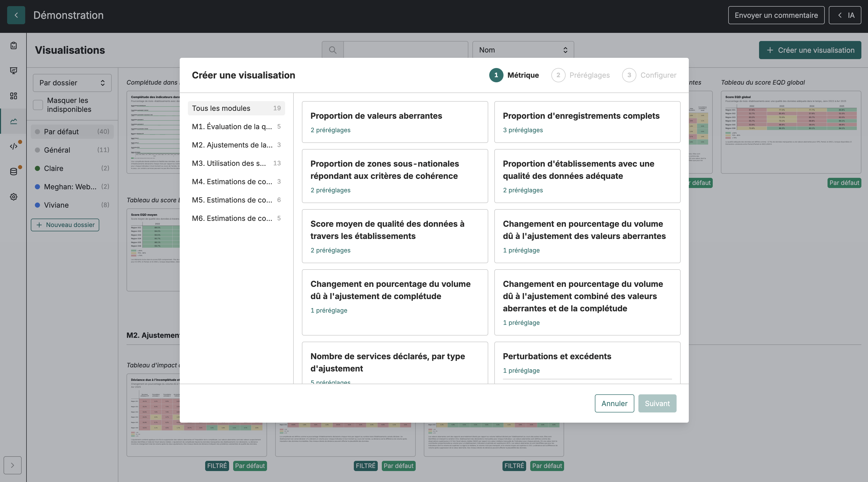Open the code brackets sidebar icon
This screenshot has width=868, height=482.
(x=13, y=146)
